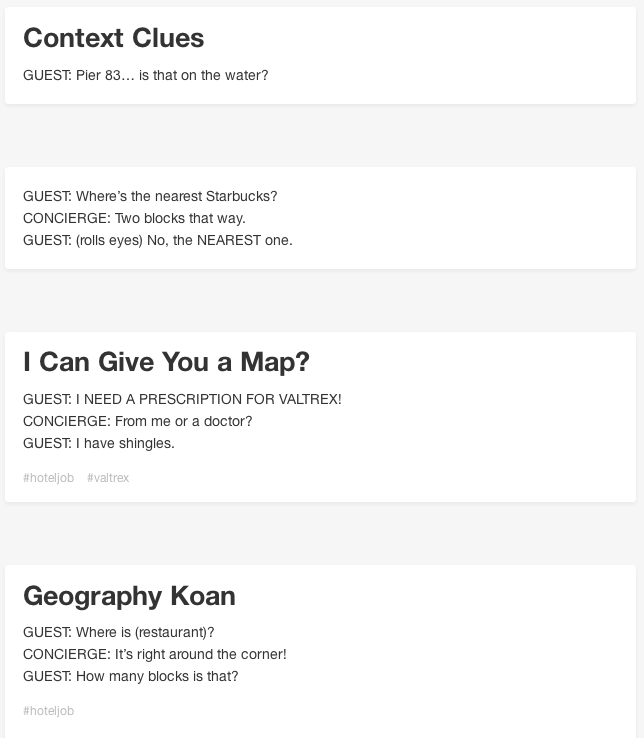Viewport: 644px width, 738px height.
Task: Click the Context Clues post card background
Action: tap(447, 56)
